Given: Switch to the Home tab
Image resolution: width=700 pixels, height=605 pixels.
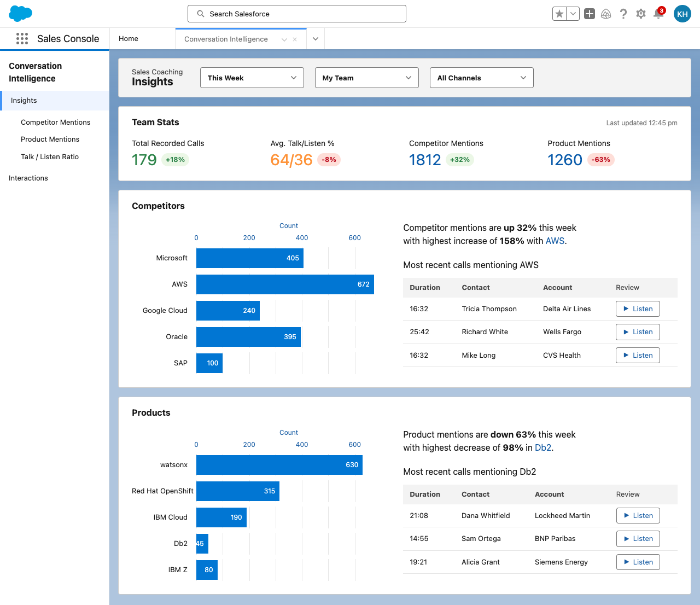Looking at the screenshot, I should click(x=129, y=38).
